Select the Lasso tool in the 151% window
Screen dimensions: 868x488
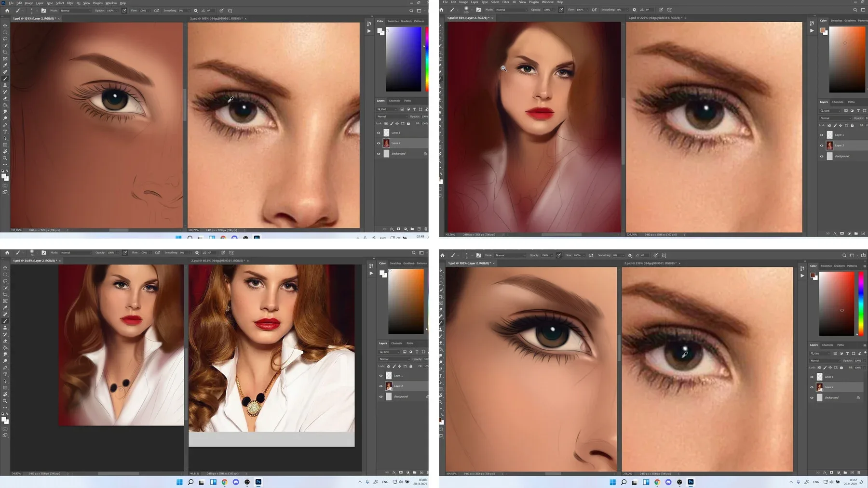pos(5,39)
